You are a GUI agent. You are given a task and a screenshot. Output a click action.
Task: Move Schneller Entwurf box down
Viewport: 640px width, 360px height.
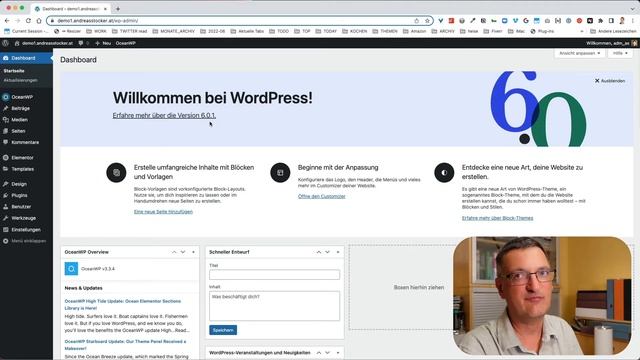(x=327, y=252)
